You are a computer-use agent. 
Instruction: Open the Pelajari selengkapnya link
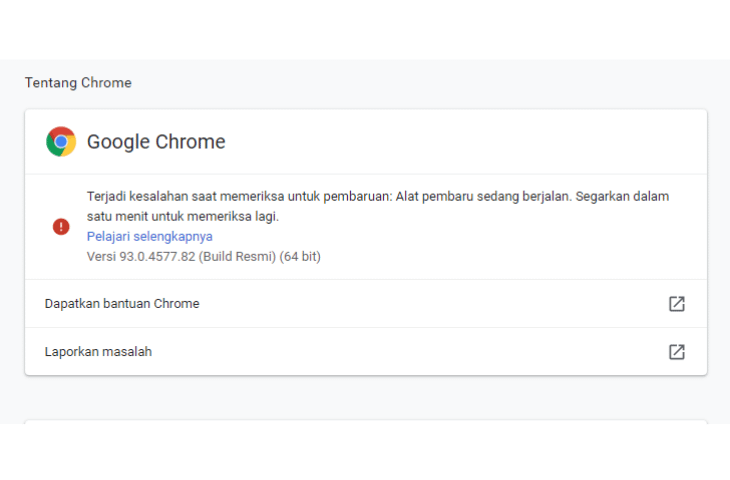point(149,237)
